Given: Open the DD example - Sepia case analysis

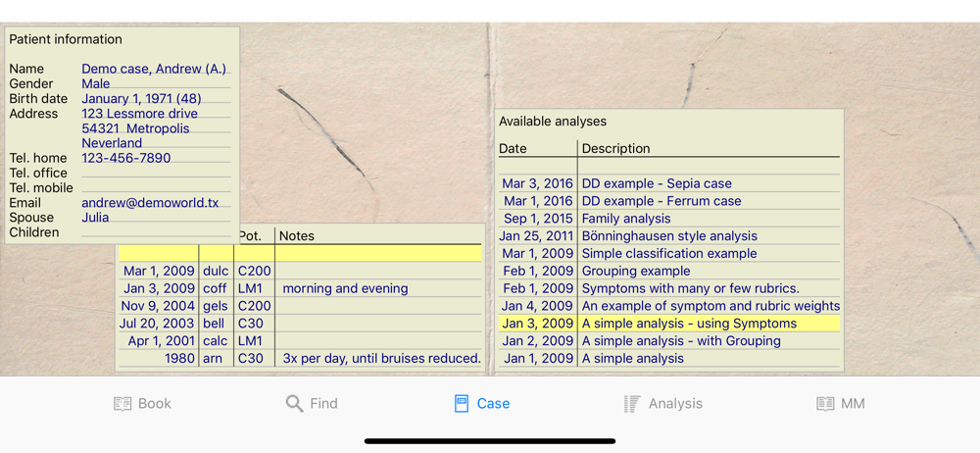Looking at the screenshot, I should 669,183.
